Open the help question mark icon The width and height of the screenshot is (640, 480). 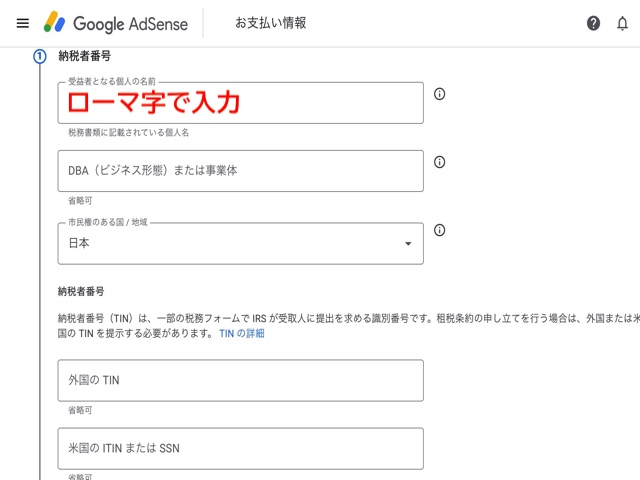coord(593,23)
